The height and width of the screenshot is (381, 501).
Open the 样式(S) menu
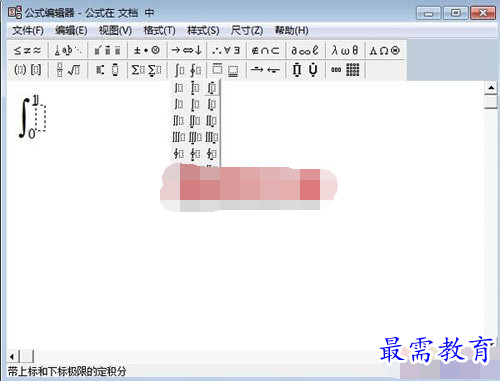[203, 31]
